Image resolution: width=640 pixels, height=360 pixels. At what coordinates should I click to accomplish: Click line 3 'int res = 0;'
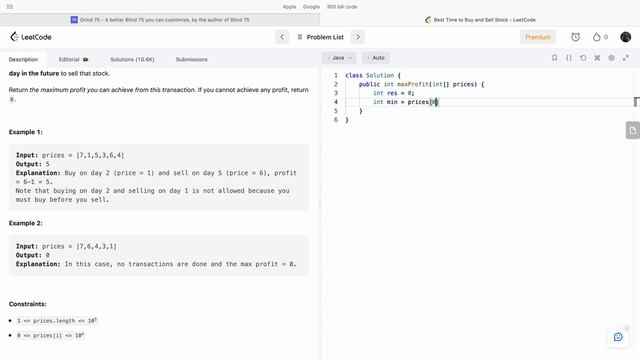coord(393,93)
